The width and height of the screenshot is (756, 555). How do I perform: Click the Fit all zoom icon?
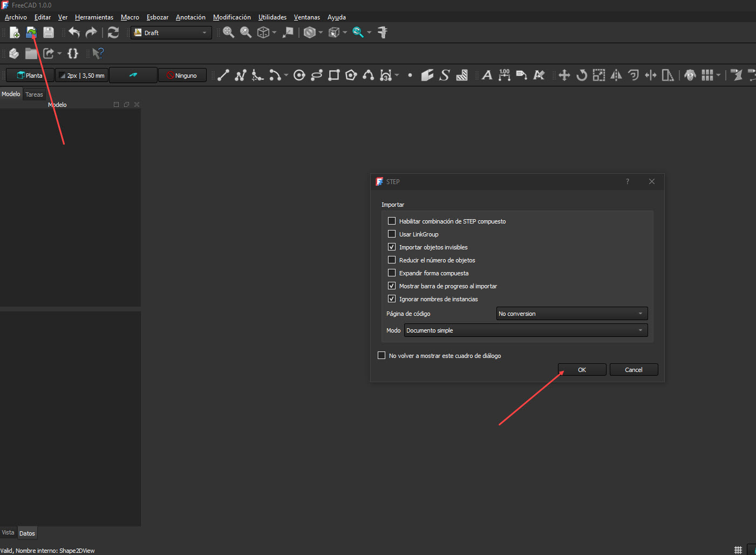click(x=229, y=32)
